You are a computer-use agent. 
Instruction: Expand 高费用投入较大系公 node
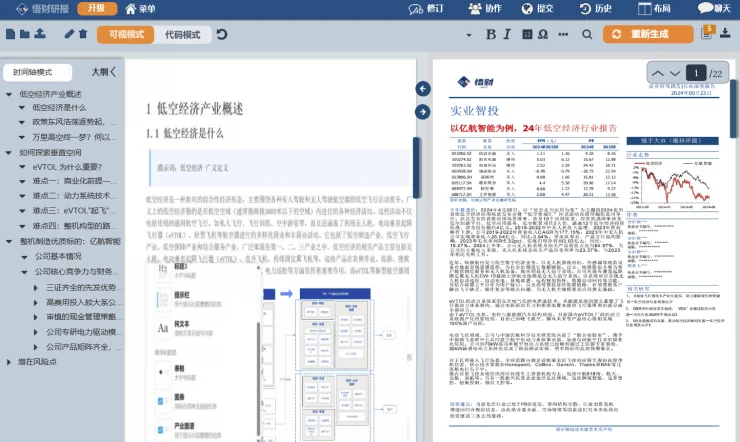click(x=35, y=302)
